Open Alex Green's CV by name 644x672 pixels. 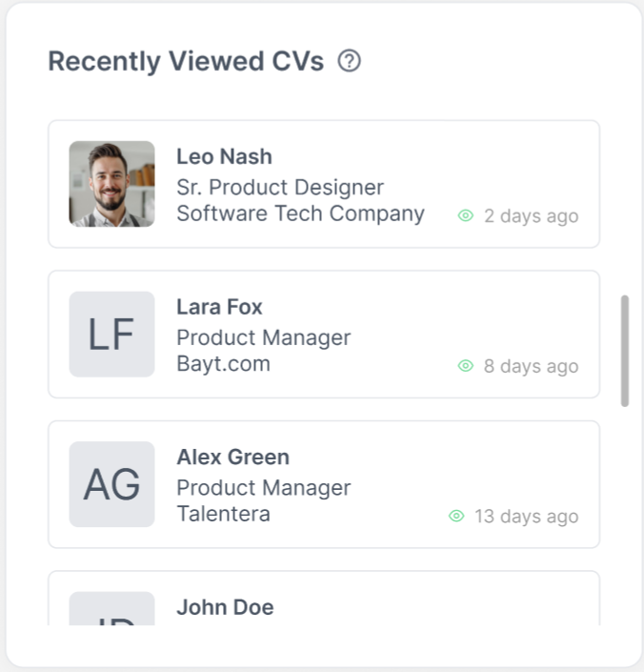(x=232, y=457)
